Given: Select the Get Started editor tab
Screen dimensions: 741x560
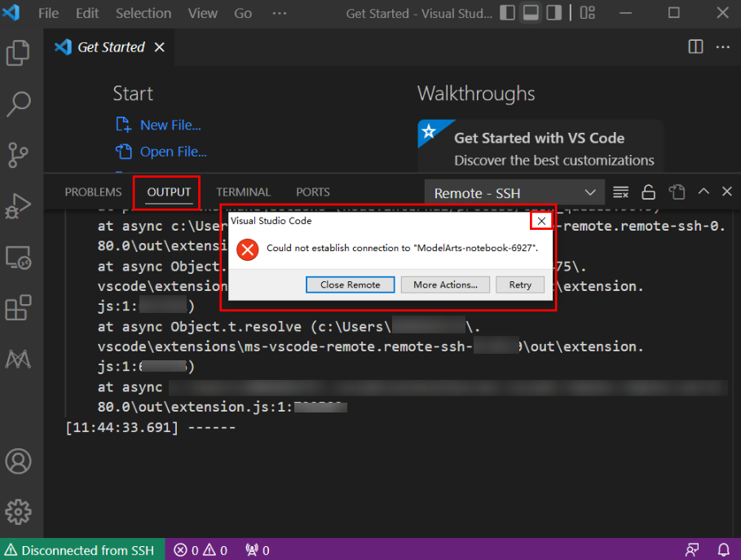Looking at the screenshot, I should tap(109, 47).
